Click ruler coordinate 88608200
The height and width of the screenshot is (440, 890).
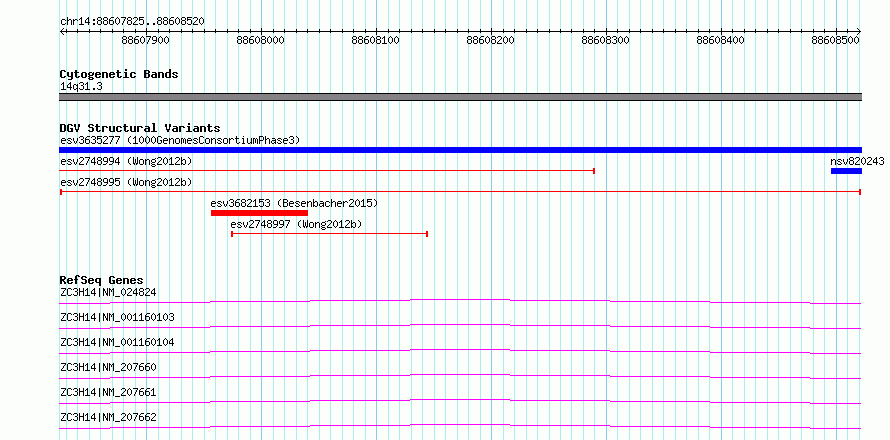[x=490, y=40]
